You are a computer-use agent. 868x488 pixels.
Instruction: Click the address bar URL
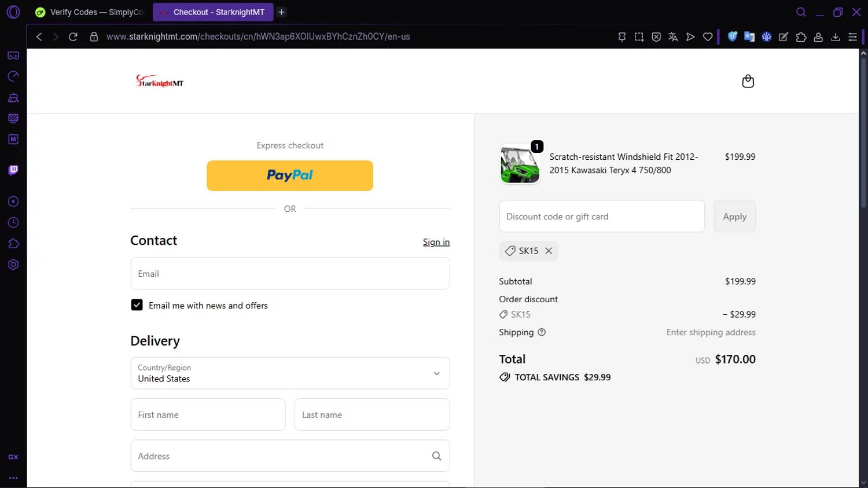tap(258, 36)
